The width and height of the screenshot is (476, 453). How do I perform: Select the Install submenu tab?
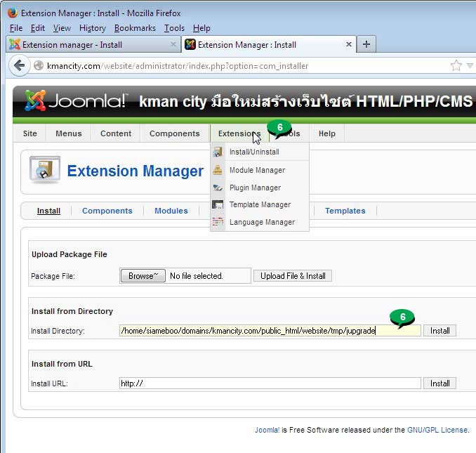click(x=48, y=211)
